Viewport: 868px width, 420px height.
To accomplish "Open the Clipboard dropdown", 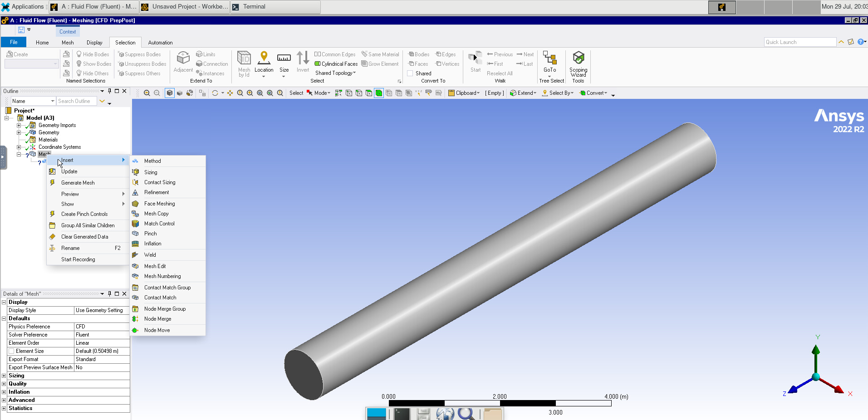I will pos(464,93).
